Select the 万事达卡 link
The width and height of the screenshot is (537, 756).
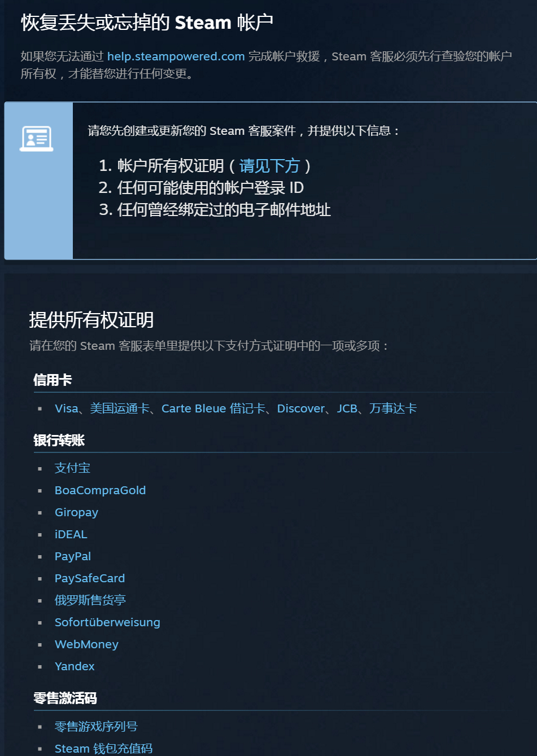[x=393, y=408]
